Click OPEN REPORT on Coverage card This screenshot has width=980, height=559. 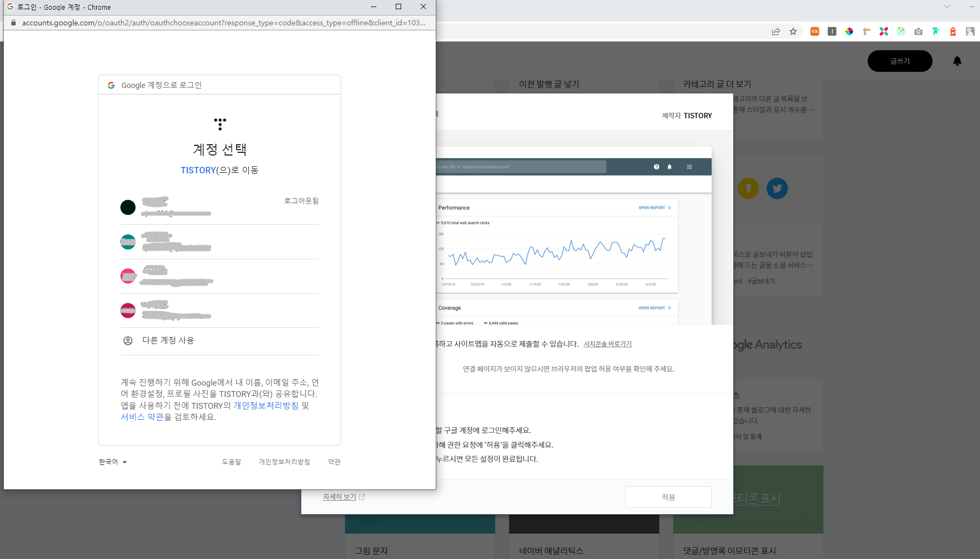tap(654, 308)
